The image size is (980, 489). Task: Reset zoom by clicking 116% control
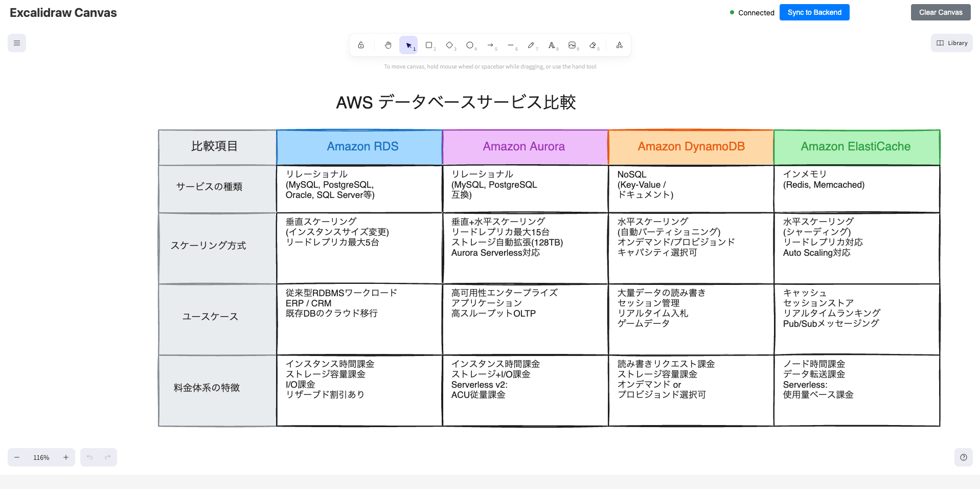coord(41,457)
